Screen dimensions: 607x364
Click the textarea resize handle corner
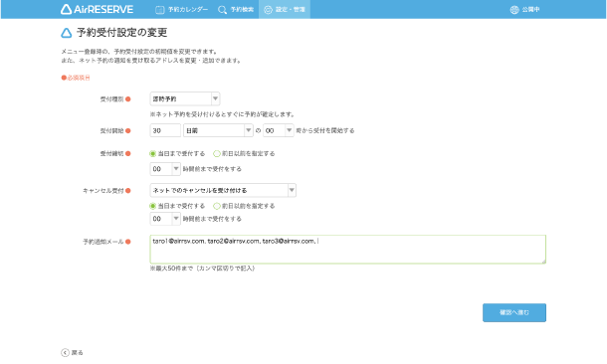[543, 262]
